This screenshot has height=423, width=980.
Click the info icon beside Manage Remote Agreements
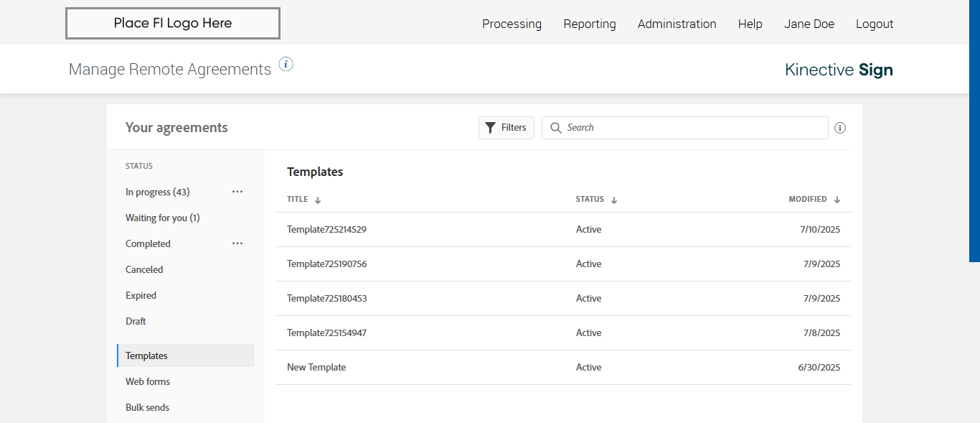pos(286,65)
